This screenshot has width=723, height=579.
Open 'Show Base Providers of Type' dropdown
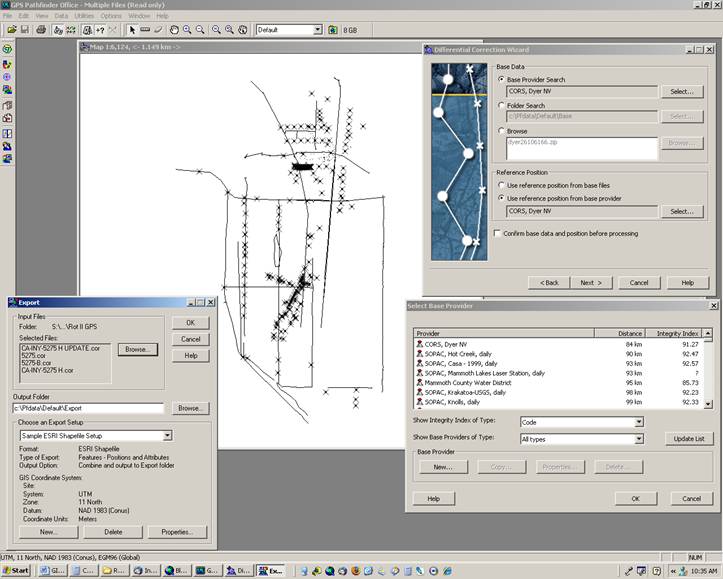coord(639,439)
